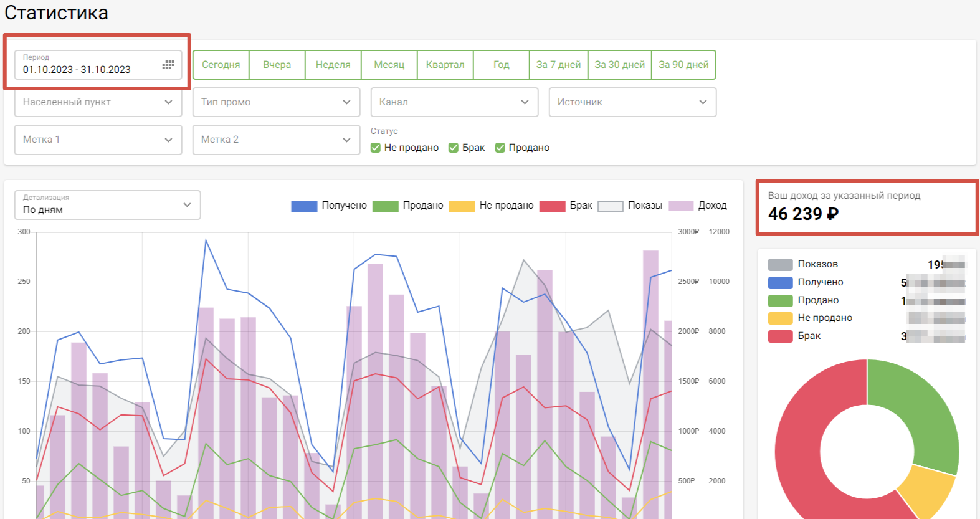The image size is (980, 519).
Task: Click the Показы legend swatch above chart
Action: 610,206
